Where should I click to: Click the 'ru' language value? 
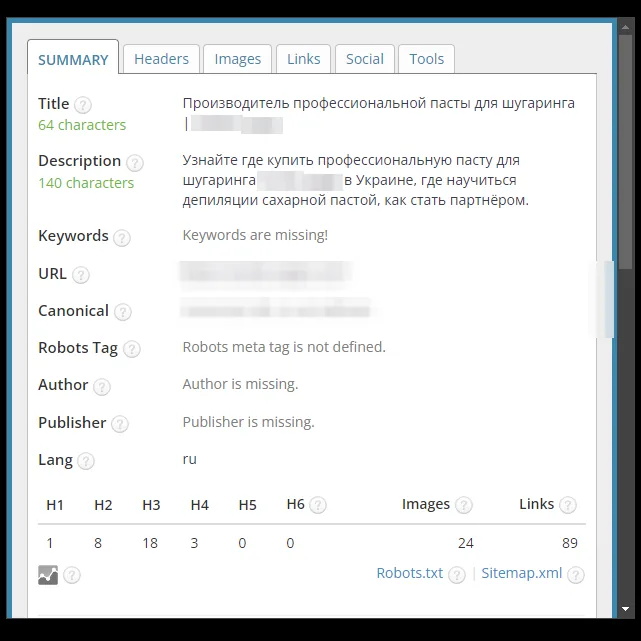(x=190, y=459)
